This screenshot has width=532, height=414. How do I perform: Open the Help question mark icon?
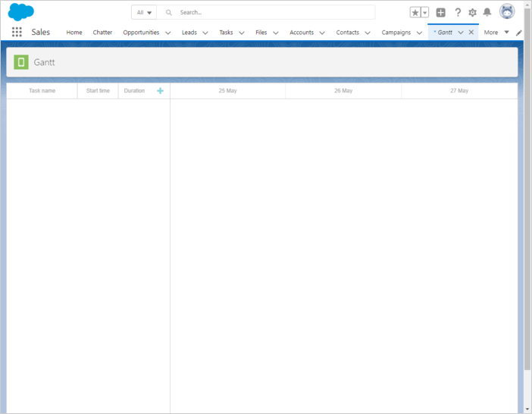[x=458, y=12]
